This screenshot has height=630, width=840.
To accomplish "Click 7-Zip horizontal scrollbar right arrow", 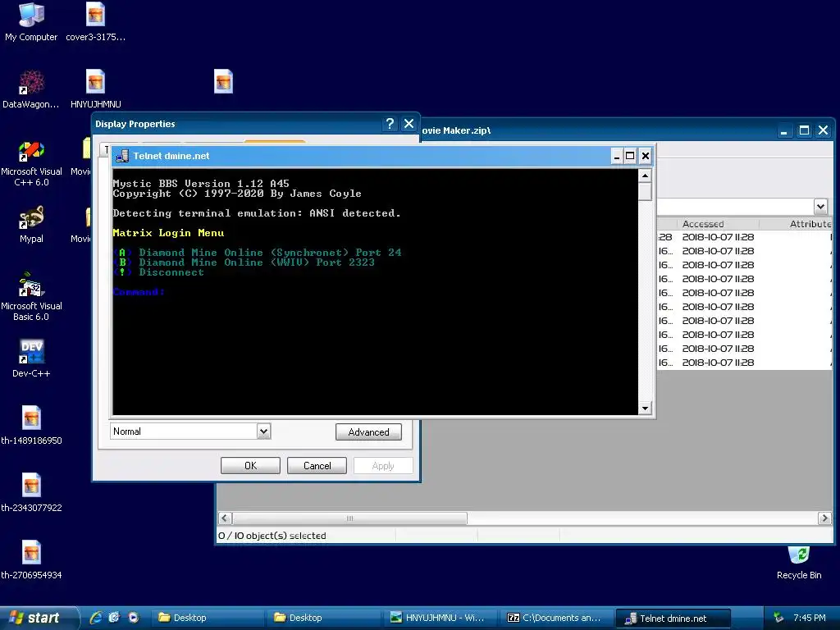I will pos(824,518).
